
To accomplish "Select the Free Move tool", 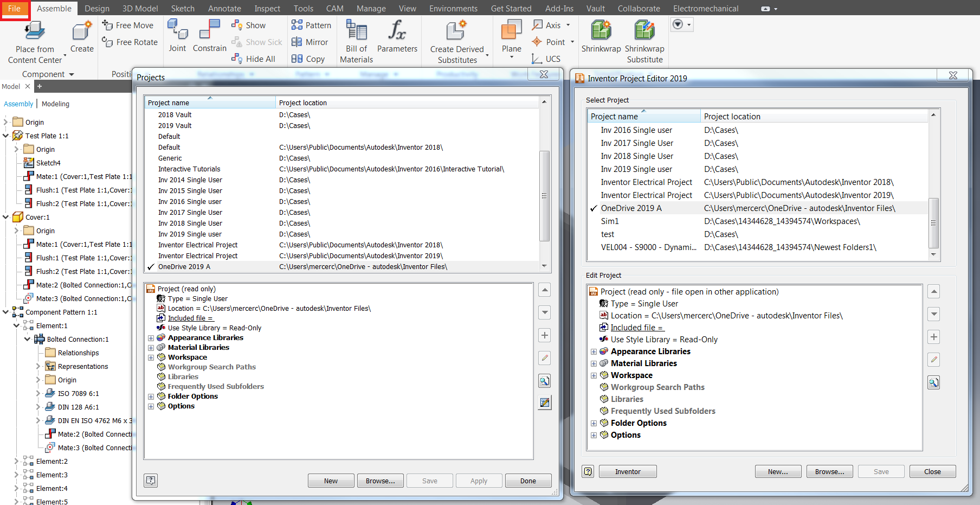I will coord(129,25).
